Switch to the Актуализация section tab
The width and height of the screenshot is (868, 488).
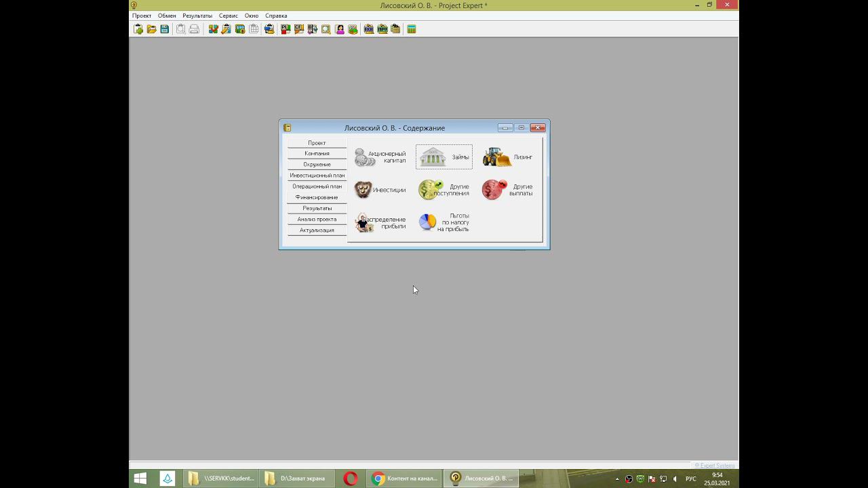click(x=317, y=230)
